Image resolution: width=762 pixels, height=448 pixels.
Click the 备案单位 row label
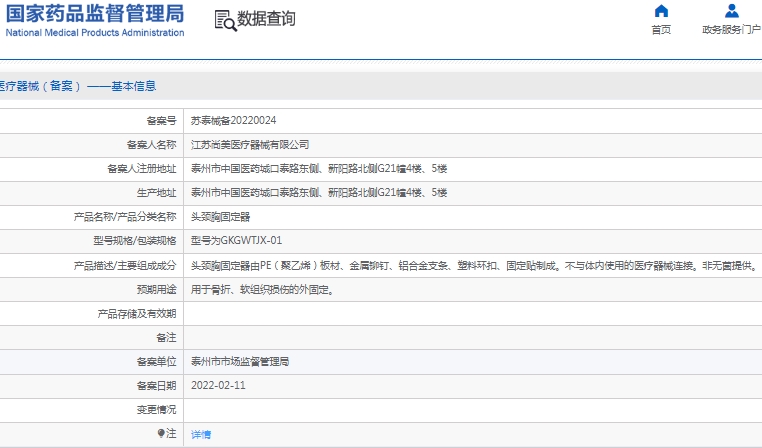pyautogui.click(x=156, y=362)
